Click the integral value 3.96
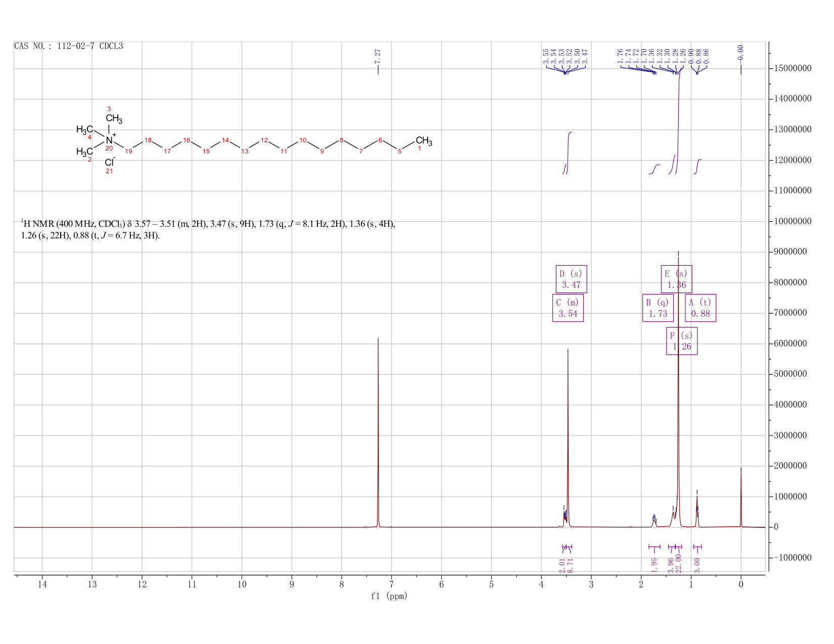Screen dimensions: 834x644 (x=671, y=566)
